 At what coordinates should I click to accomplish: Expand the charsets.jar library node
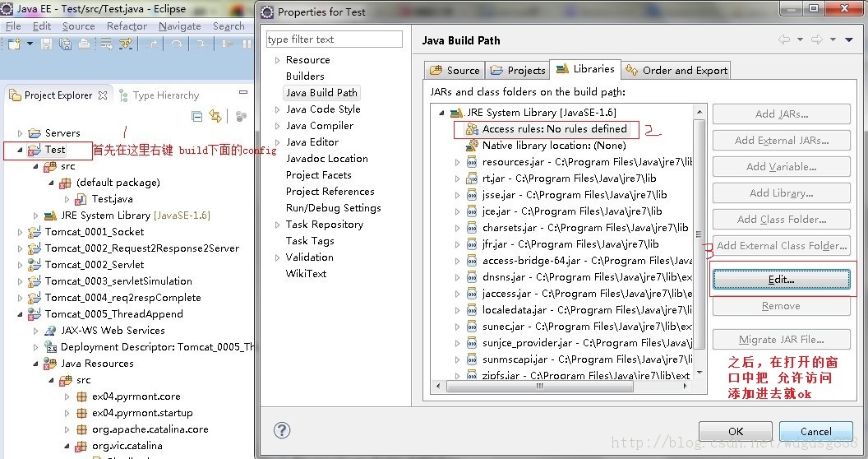click(x=457, y=228)
